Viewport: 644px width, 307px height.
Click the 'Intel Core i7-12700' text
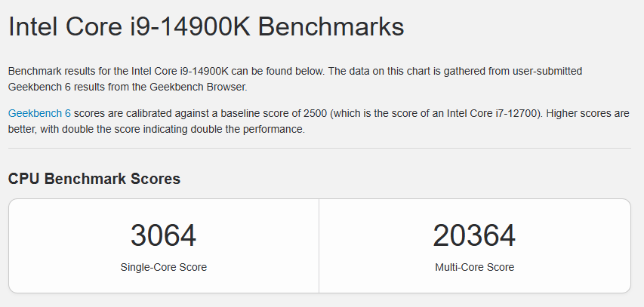coord(493,113)
